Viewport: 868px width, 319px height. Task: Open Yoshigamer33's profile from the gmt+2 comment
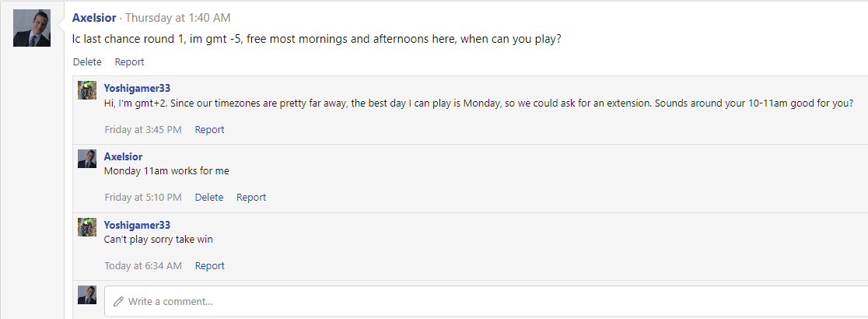[137, 88]
